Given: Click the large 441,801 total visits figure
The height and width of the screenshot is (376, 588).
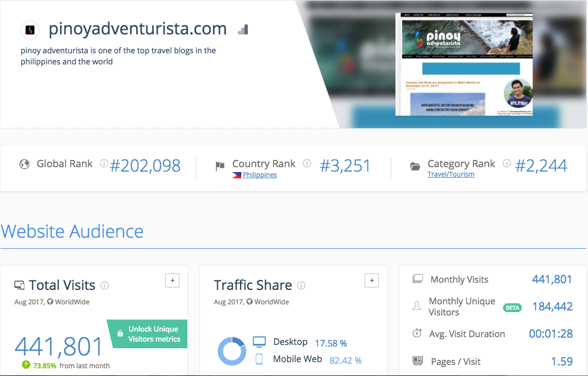Looking at the screenshot, I should tap(58, 346).
